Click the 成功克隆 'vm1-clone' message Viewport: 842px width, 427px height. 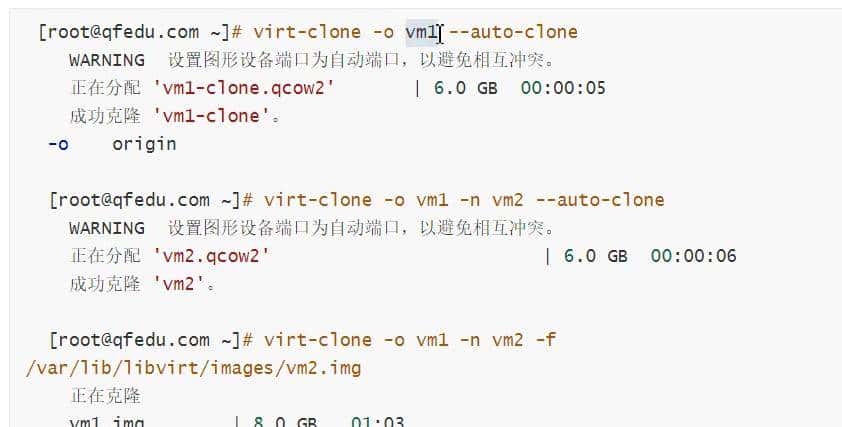(x=176, y=116)
